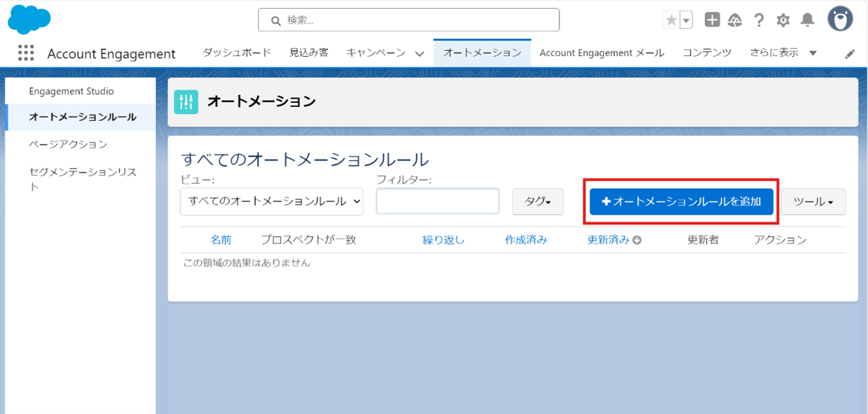The height and width of the screenshot is (414, 868).
Task: Sort by the 名前 column
Action: point(221,240)
